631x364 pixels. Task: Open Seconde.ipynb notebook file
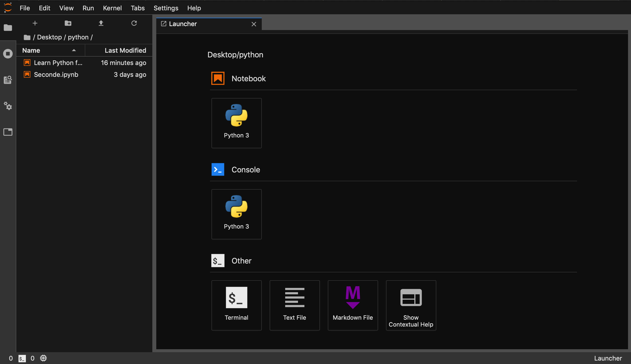(x=56, y=75)
